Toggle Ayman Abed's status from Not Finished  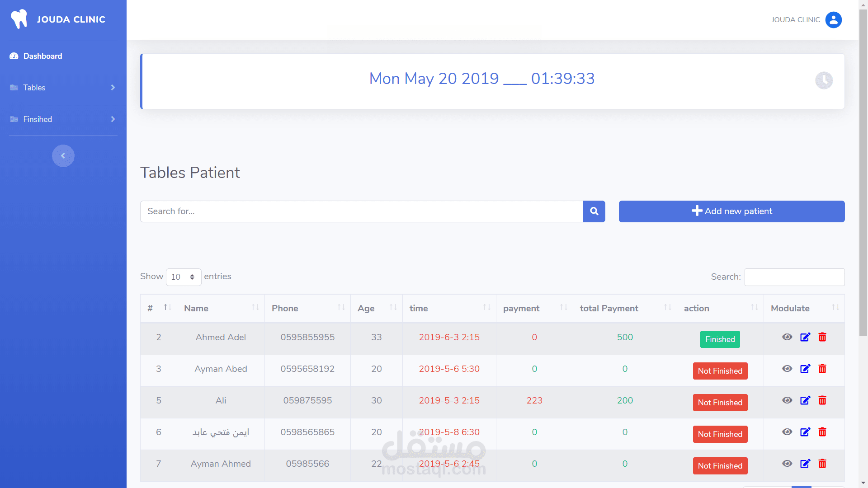pyautogui.click(x=720, y=371)
